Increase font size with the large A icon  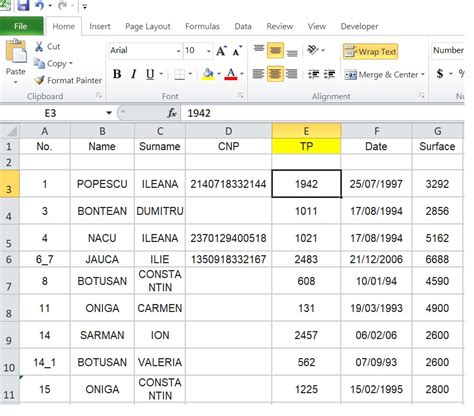pyautogui.click(x=221, y=51)
